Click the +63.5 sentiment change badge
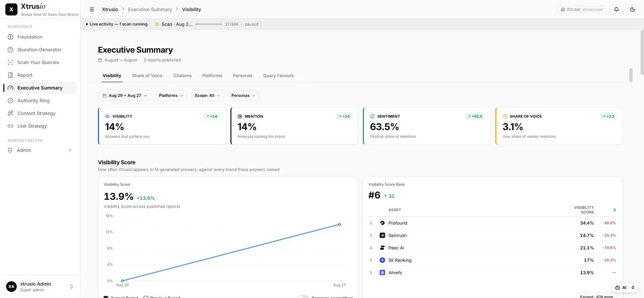Image resolution: width=644 pixels, height=298 pixels. (x=475, y=116)
